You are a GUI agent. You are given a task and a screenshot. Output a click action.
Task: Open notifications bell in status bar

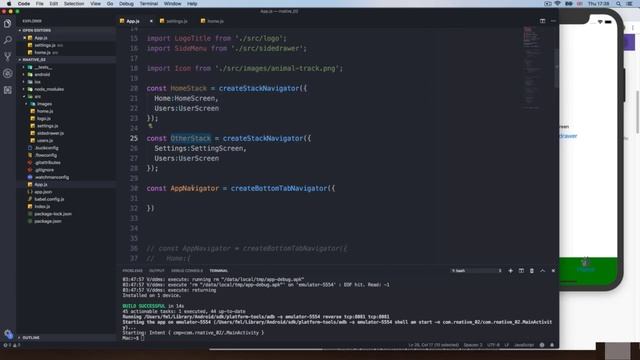pos(552,345)
